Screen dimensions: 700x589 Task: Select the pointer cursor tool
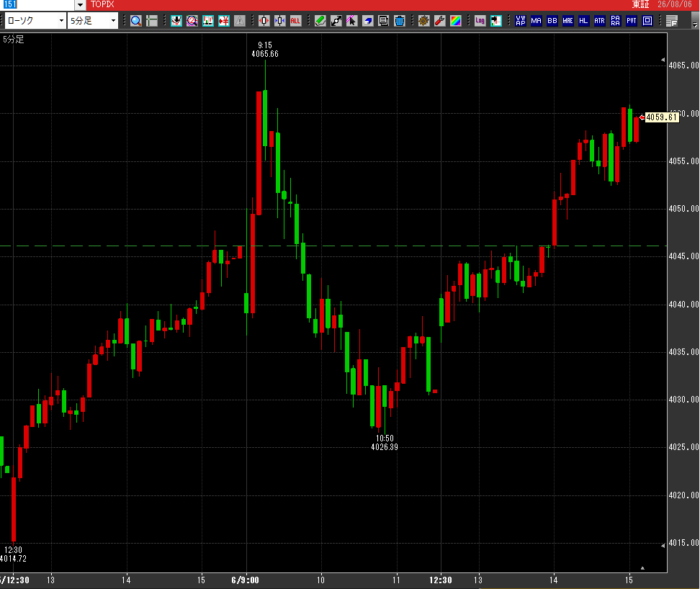click(x=351, y=21)
